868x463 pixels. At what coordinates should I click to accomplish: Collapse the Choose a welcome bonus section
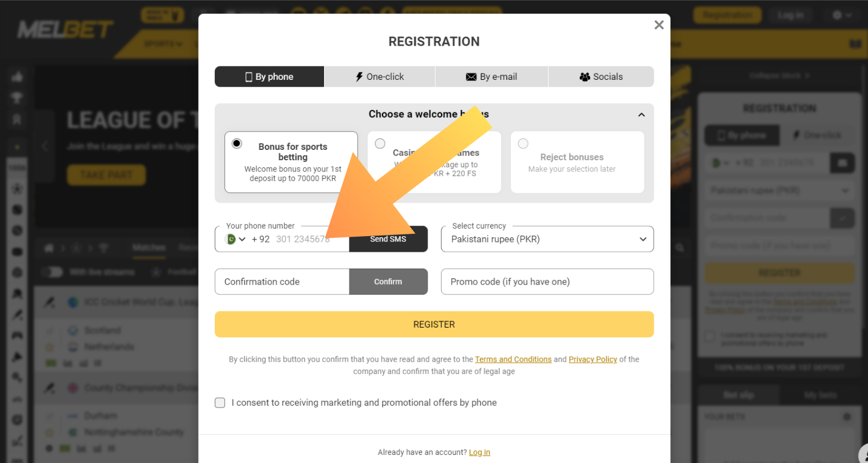tap(641, 115)
